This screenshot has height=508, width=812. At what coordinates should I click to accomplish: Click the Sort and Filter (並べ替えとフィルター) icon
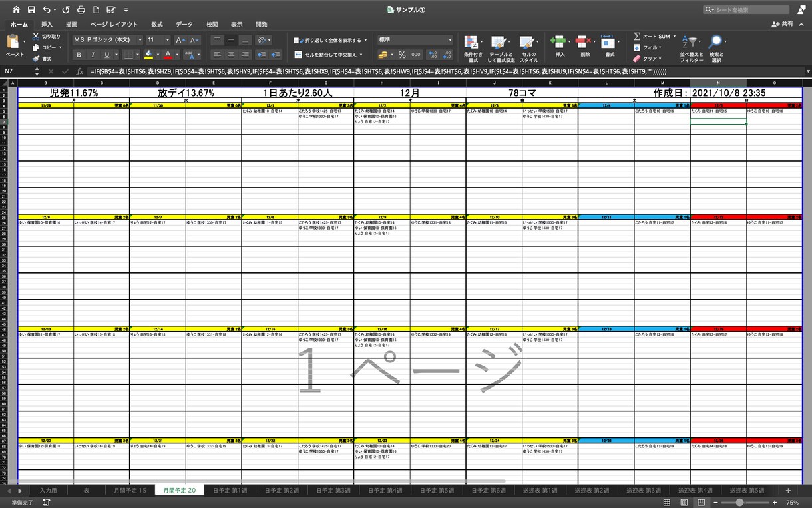[x=690, y=42]
